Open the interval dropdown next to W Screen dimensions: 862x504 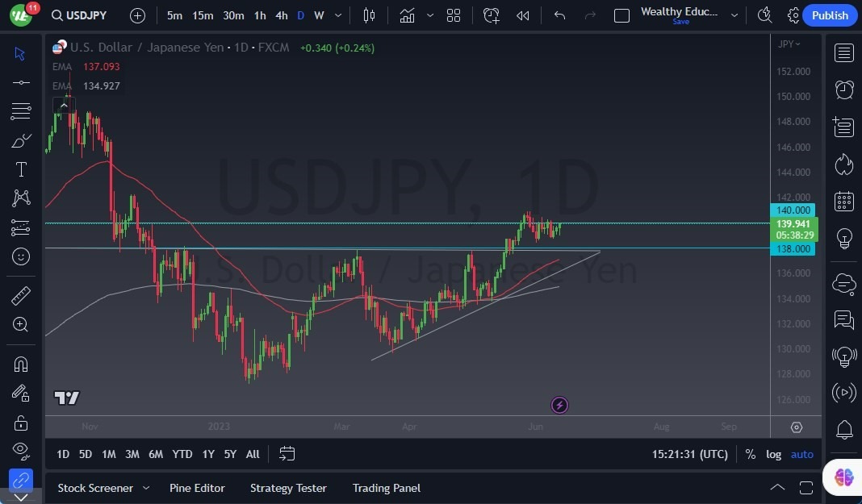coord(337,15)
